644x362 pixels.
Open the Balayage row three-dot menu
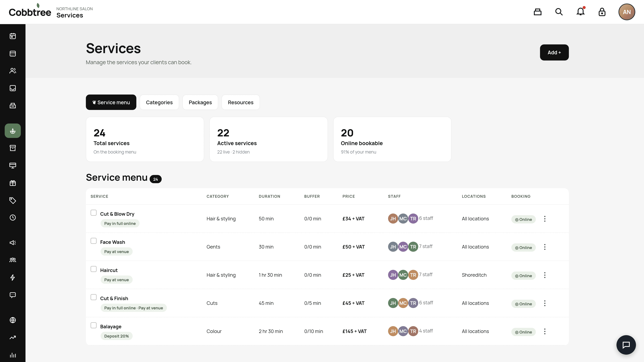[545, 331]
